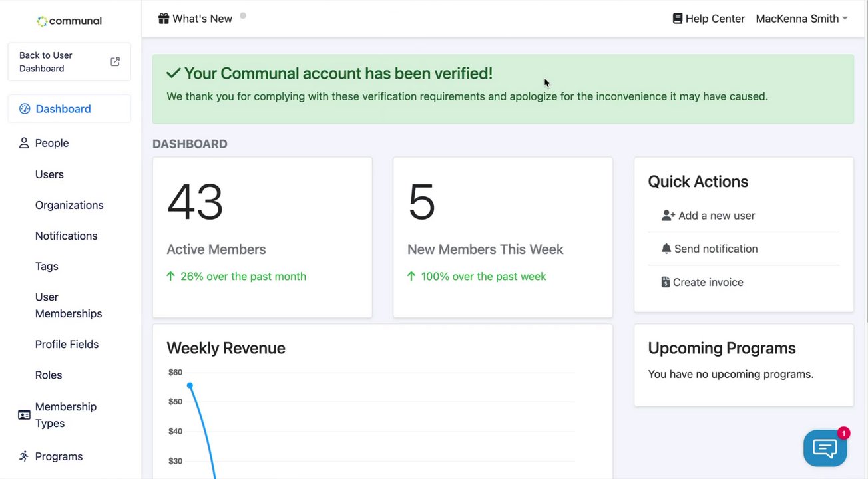Image resolution: width=868 pixels, height=479 pixels.
Task: Click the Communal logo
Action: [69, 21]
